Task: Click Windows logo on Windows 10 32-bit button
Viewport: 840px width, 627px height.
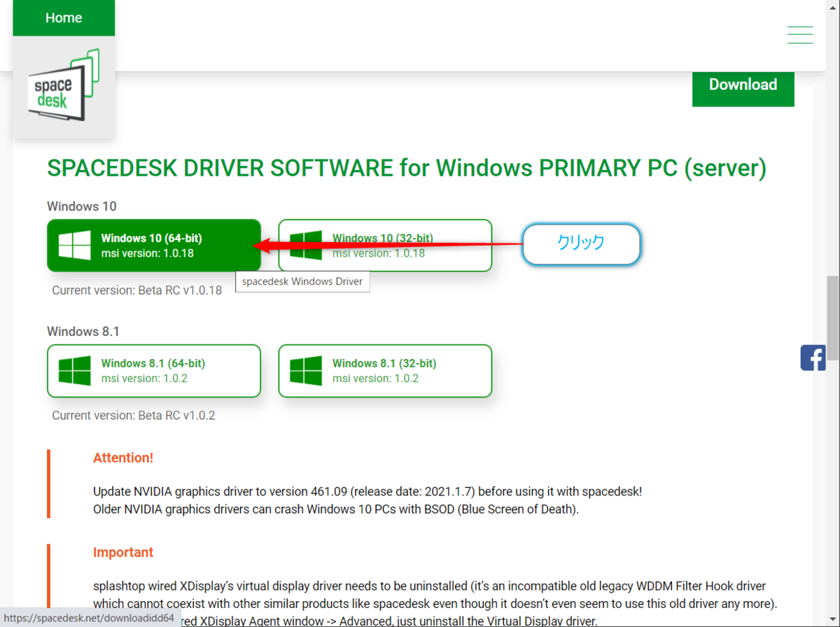Action: [306, 246]
